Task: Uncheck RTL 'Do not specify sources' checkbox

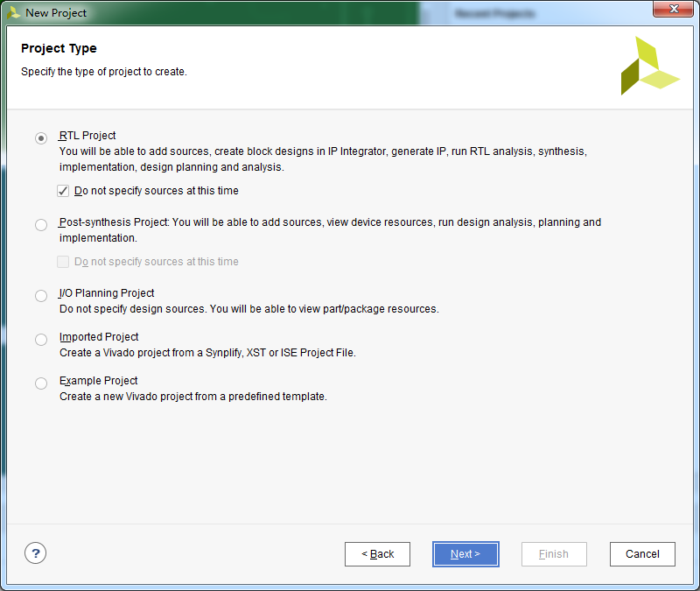Action: tap(63, 191)
